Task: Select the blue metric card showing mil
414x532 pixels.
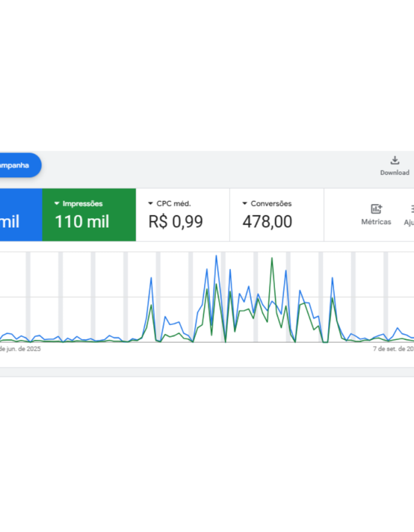Action: coord(18,215)
